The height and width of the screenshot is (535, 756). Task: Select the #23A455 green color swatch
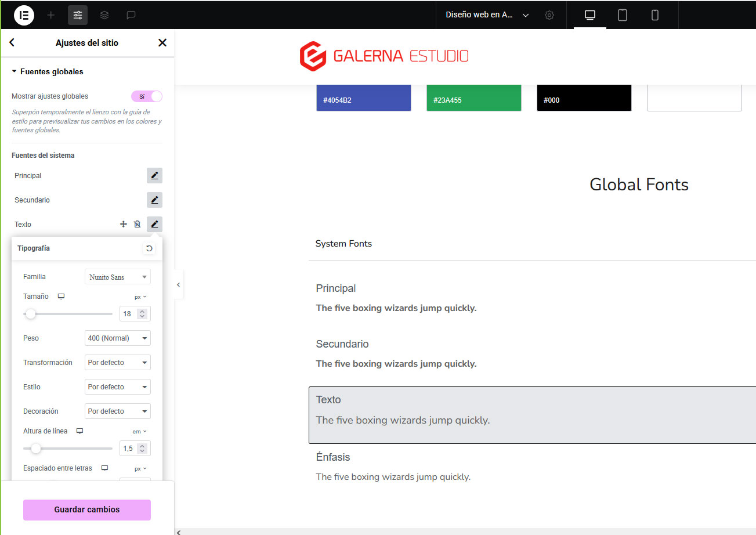(473, 97)
